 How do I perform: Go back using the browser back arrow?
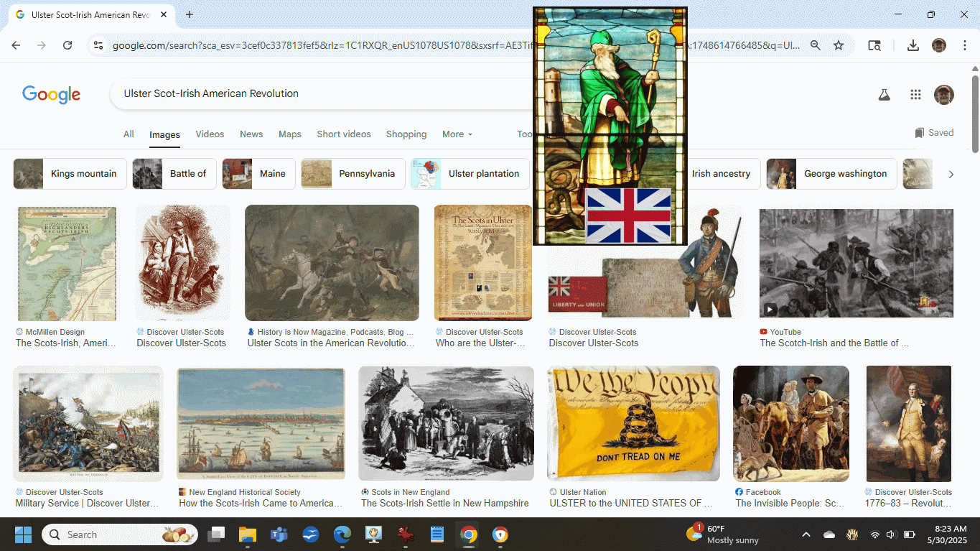coord(16,45)
